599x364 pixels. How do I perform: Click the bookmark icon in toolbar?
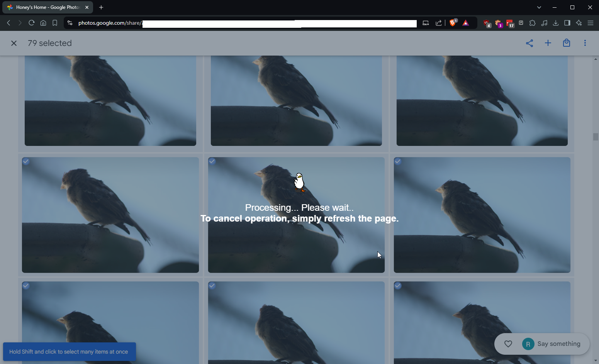(55, 23)
